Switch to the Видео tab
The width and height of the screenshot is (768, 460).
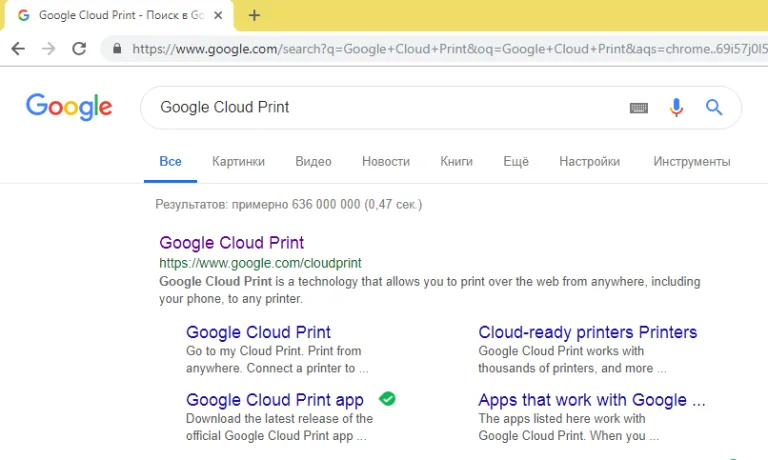(x=313, y=161)
